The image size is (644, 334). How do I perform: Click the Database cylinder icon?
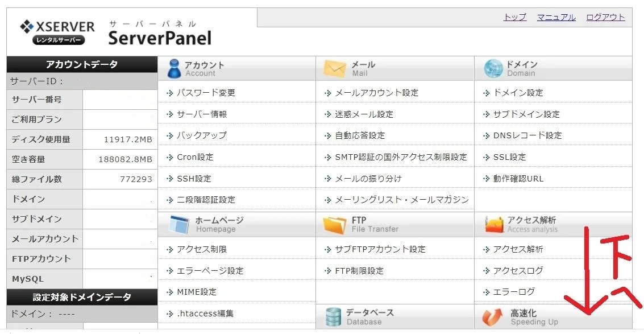pyautogui.click(x=333, y=317)
